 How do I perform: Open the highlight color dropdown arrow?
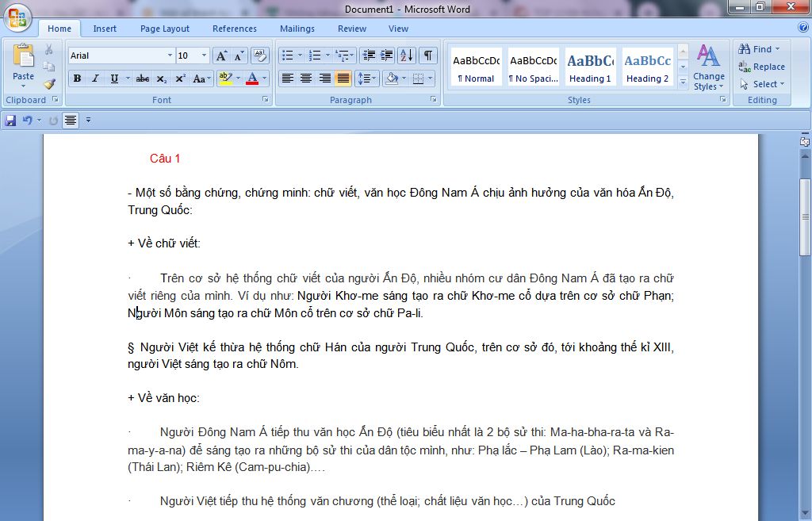click(x=238, y=79)
